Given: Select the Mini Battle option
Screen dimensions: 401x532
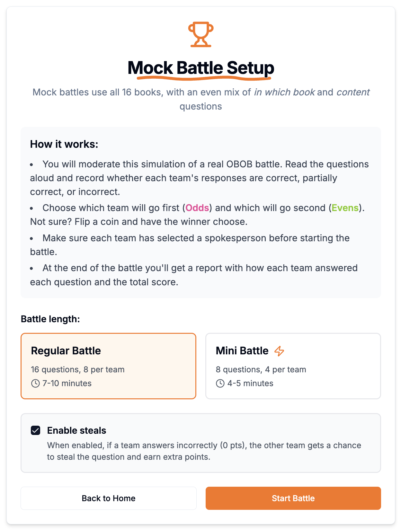Looking at the screenshot, I should (293, 366).
